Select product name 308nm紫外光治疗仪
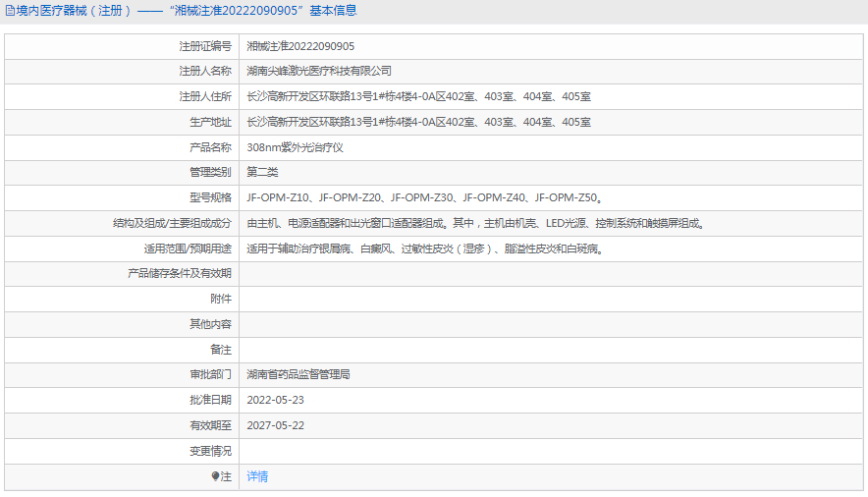This screenshot has width=868, height=497. point(295,147)
